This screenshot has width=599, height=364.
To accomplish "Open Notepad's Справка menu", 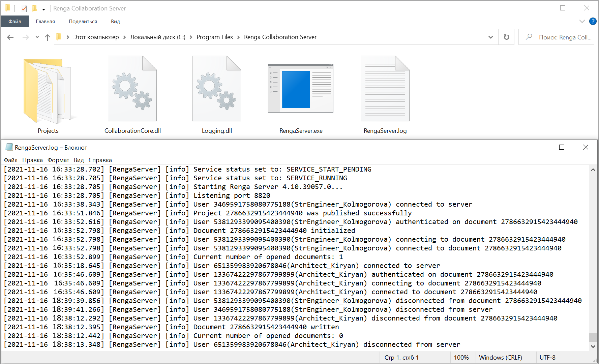I will 100,160.
